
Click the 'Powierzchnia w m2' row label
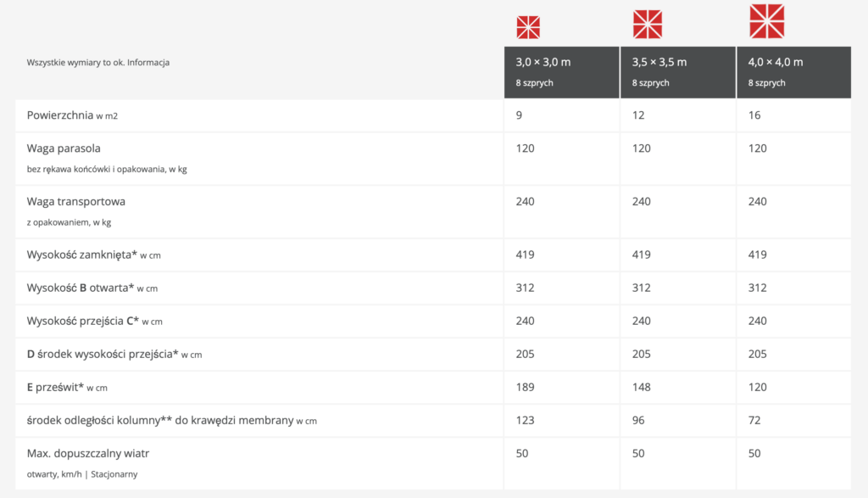[72, 115]
